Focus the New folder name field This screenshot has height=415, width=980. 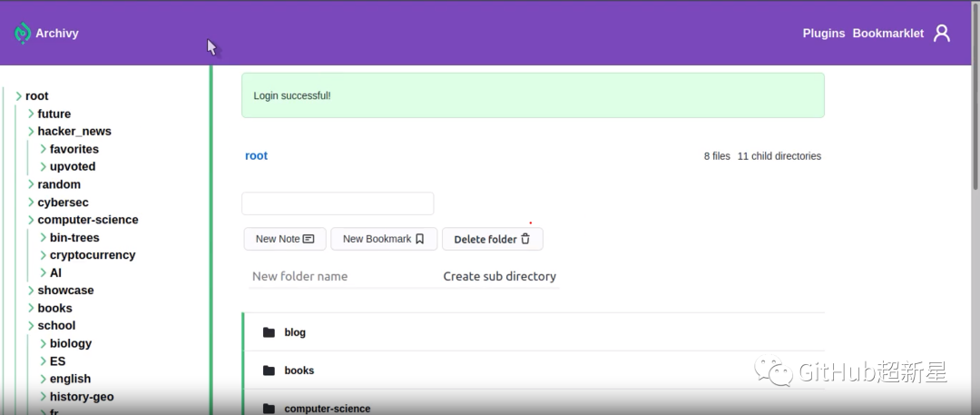tap(342, 276)
